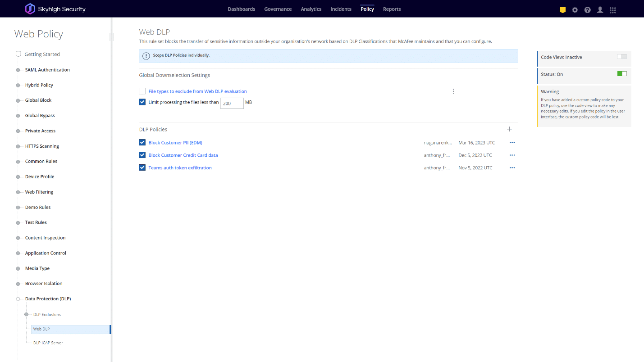This screenshot has width=644, height=362.
Task: Open the Analytics menu
Action: point(311,9)
